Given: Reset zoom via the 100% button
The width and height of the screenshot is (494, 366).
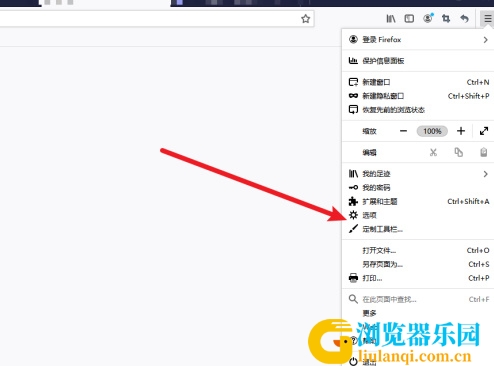Looking at the screenshot, I should (x=432, y=131).
